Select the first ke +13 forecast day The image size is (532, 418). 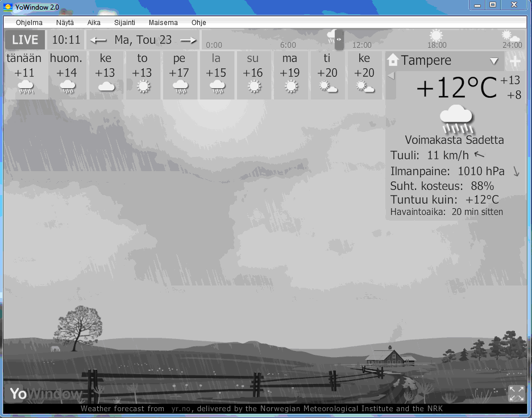[106, 76]
